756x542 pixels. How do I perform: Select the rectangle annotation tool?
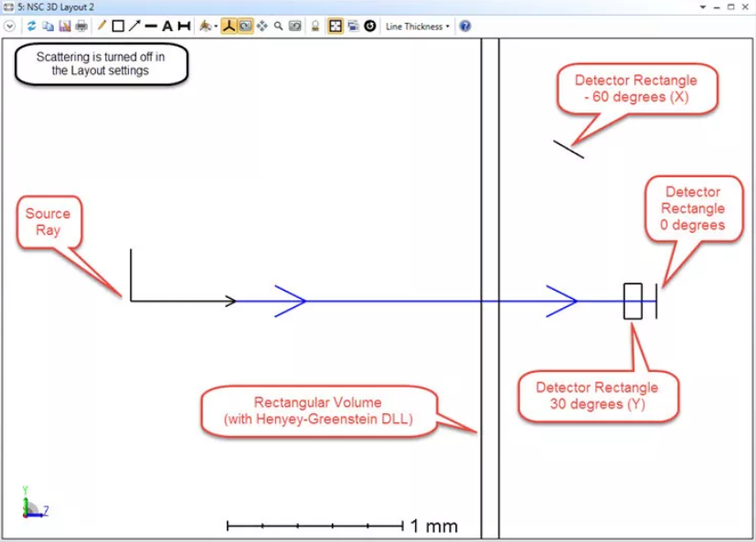[118, 27]
